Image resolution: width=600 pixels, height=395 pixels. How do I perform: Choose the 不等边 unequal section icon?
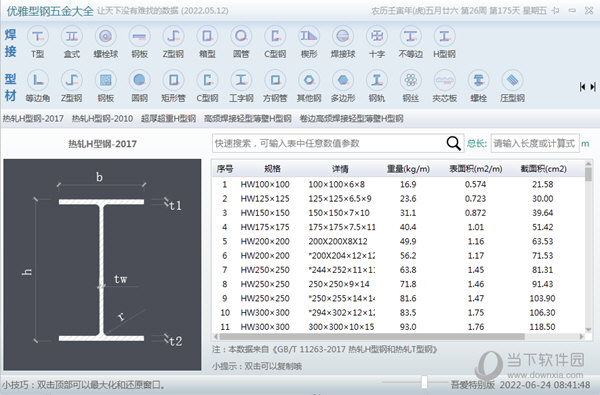411,37
